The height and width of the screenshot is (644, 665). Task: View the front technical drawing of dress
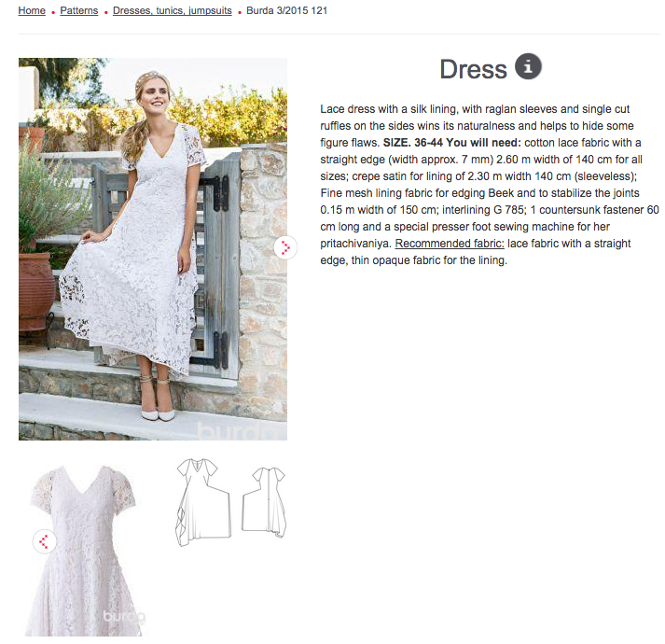pos(203,502)
